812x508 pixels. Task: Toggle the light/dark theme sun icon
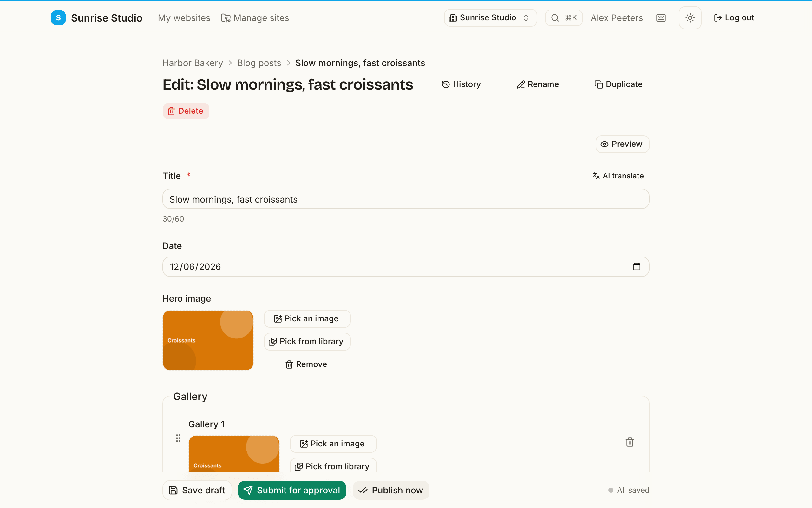pyautogui.click(x=690, y=18)
